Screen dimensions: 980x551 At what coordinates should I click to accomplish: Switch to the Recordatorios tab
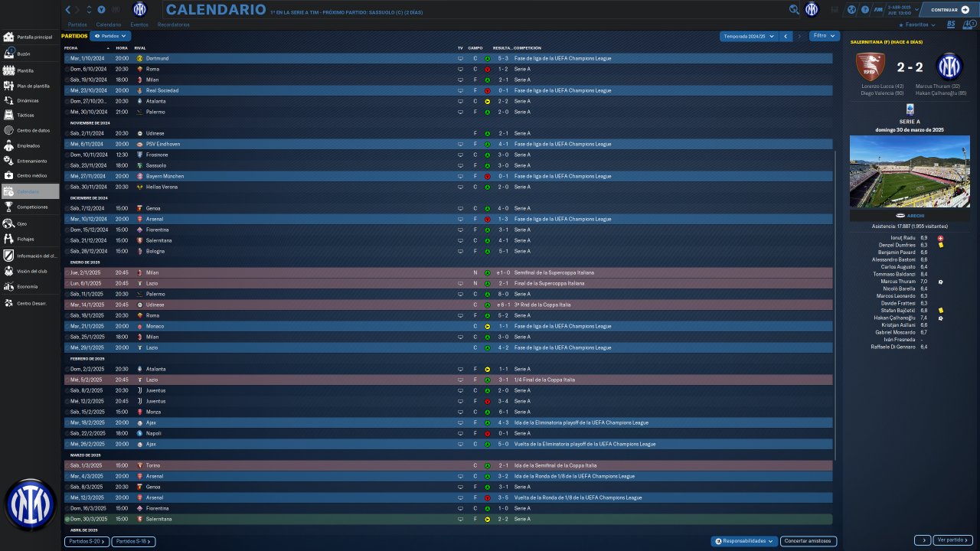[x=174, y=24]
